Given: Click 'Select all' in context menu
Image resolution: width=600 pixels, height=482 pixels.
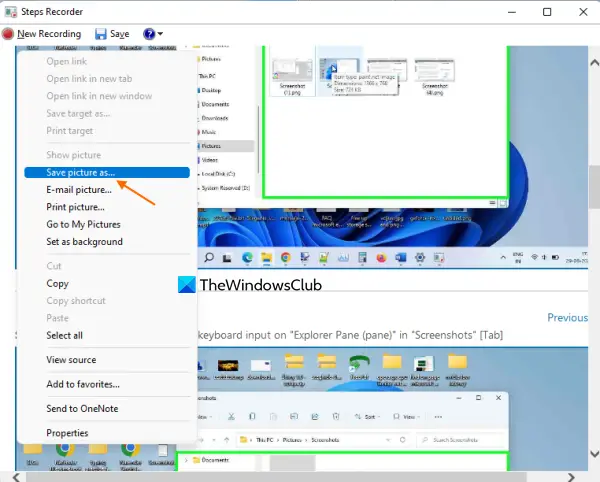Looking at the screenshot, I should pyautogui.click(x=64, y=335).
